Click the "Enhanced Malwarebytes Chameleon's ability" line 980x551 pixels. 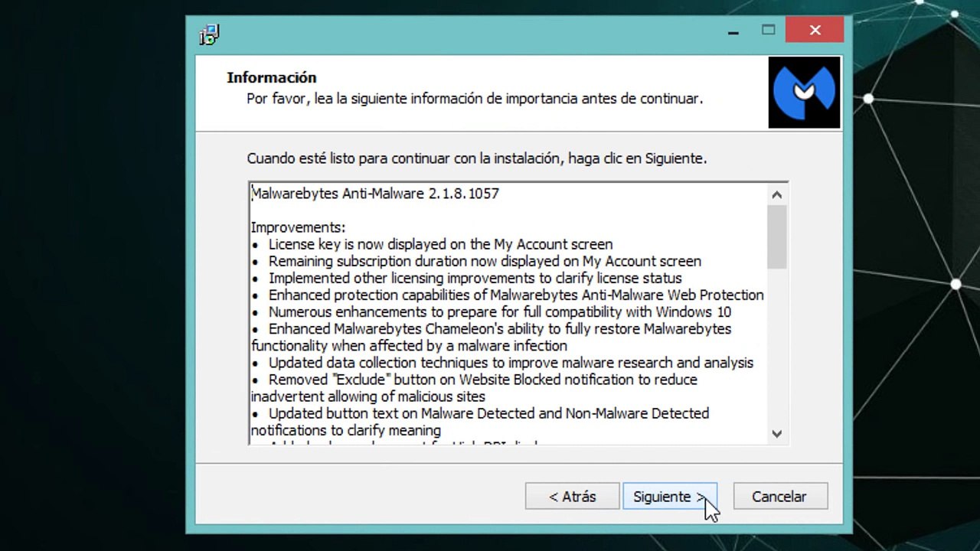pos(492,337)
